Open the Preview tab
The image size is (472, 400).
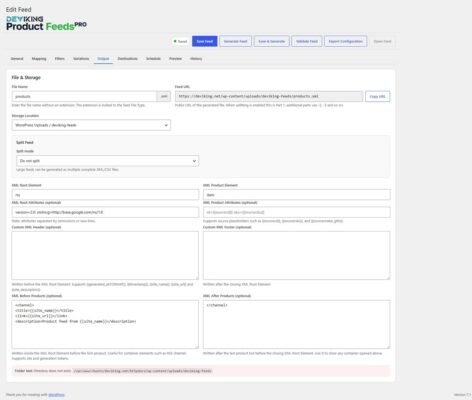[175, 59]
